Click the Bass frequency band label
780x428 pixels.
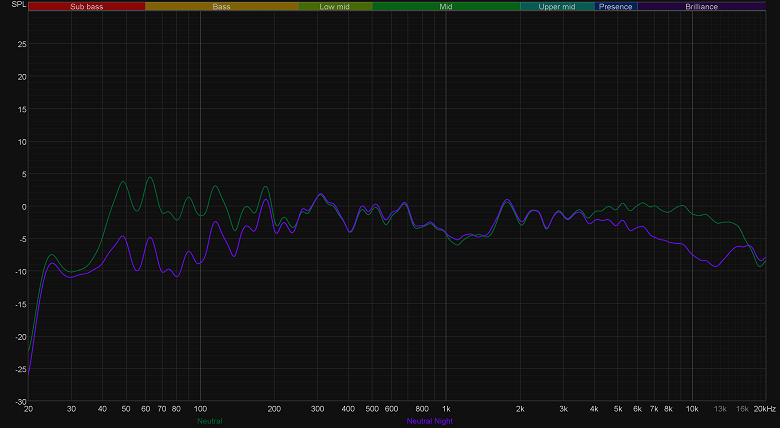pos(221,6)
